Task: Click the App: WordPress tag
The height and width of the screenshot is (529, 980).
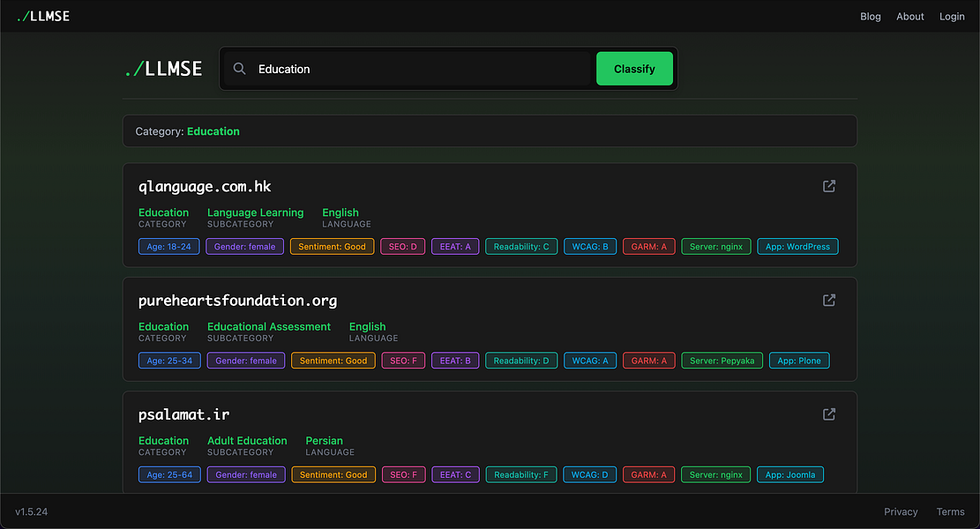Action: coord(797,247)
